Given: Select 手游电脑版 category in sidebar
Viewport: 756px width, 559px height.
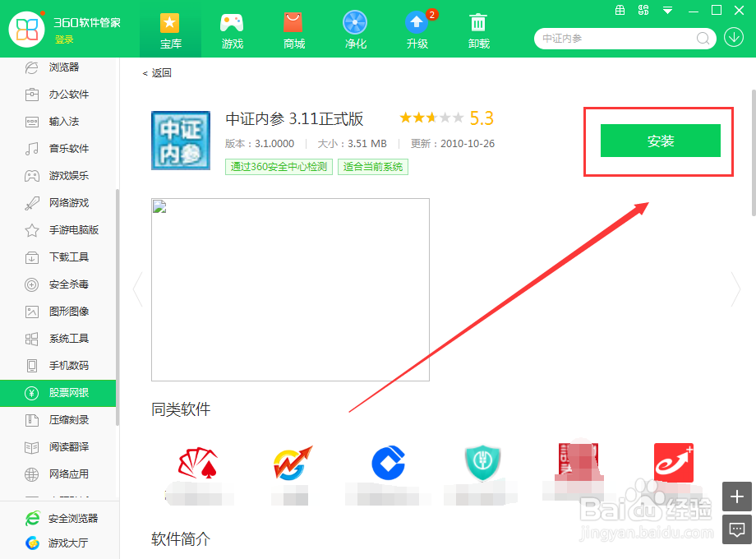Looking at the screenshot, I should coord(58,230).
